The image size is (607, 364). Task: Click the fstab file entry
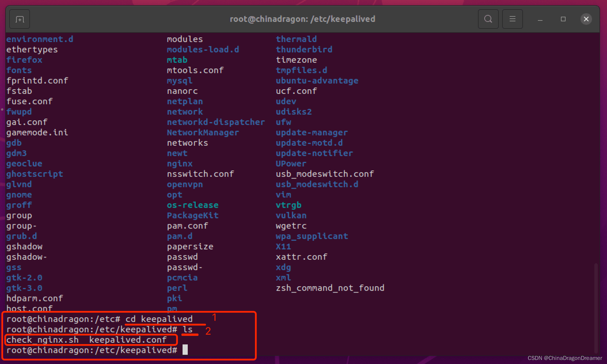tap(19, 91)
